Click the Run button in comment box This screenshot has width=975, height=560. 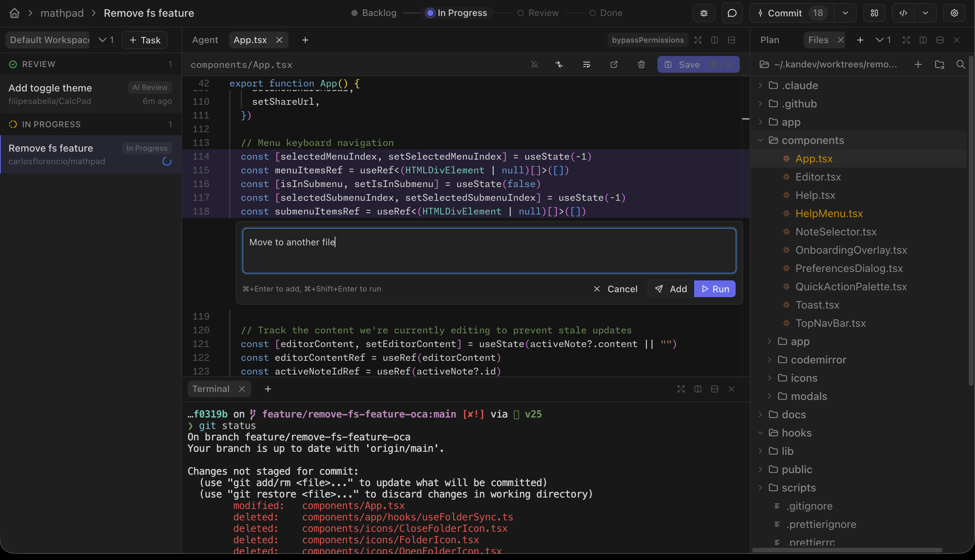[x=715, y=289]
